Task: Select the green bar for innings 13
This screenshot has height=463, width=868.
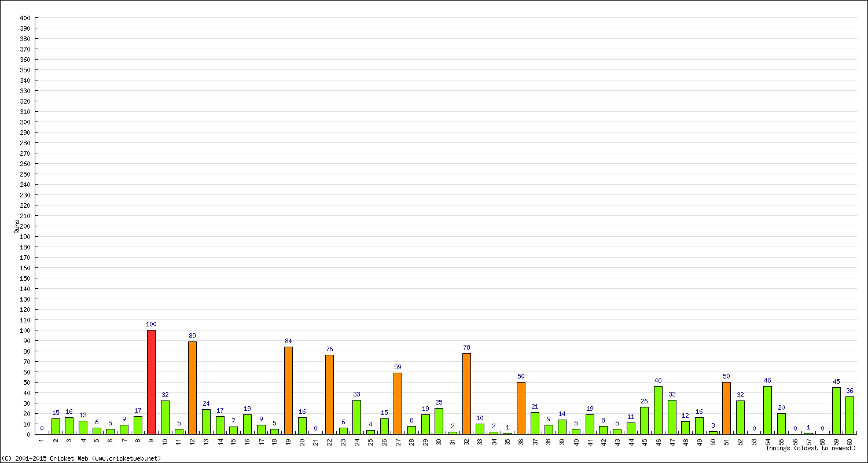Action: [206, 421]
